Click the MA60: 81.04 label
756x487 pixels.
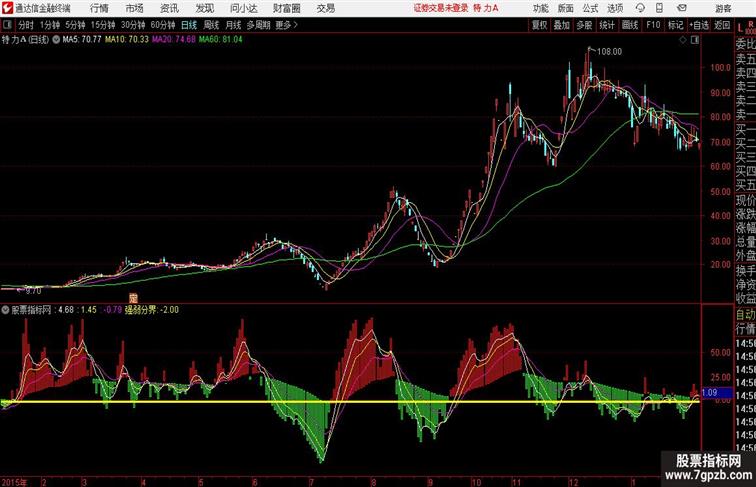[220, 40]
